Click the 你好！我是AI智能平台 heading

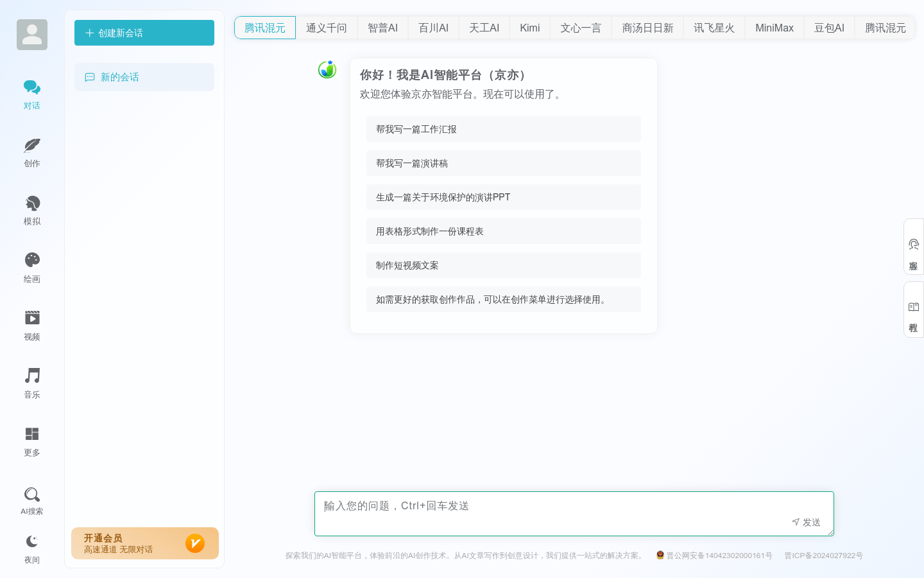coord(443,75)
